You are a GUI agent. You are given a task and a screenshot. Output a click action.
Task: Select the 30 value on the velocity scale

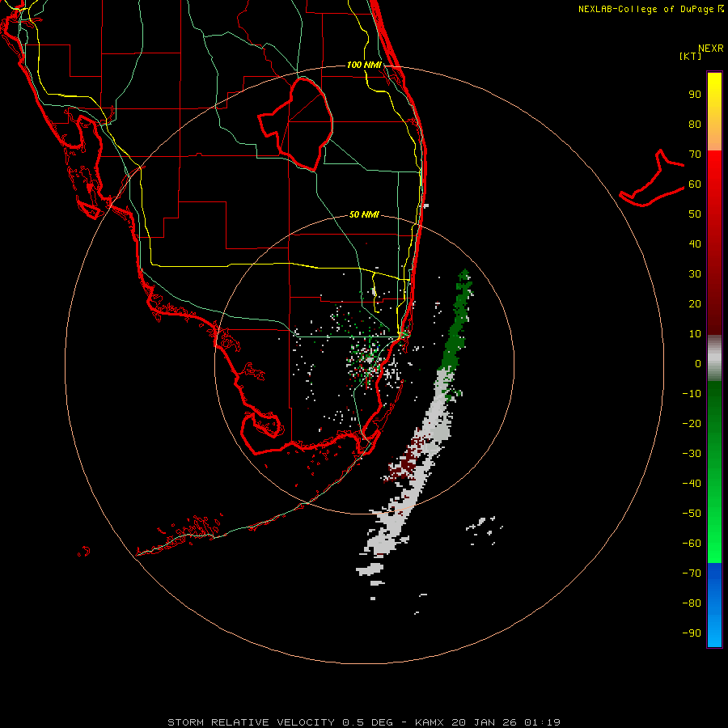click(x=695, y=274)
